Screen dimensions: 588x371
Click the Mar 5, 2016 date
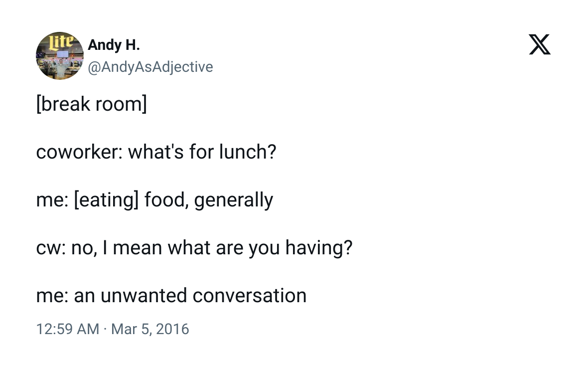click(150, 329)
